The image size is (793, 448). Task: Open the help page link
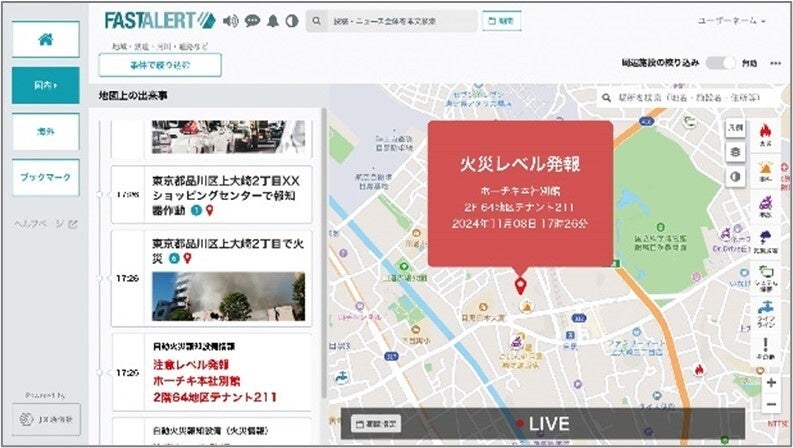pyautogui.click(x=46, y=223)
